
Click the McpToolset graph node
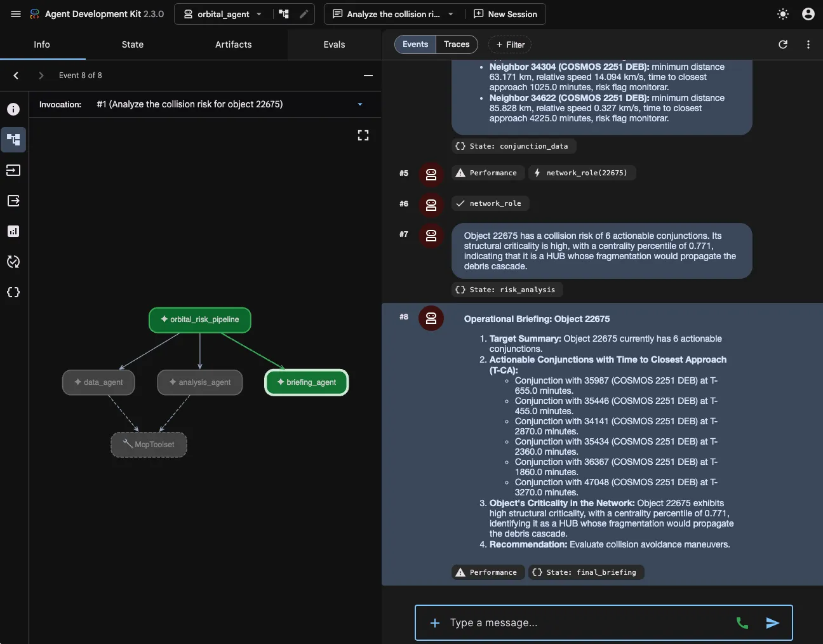[x=149, y=445]
